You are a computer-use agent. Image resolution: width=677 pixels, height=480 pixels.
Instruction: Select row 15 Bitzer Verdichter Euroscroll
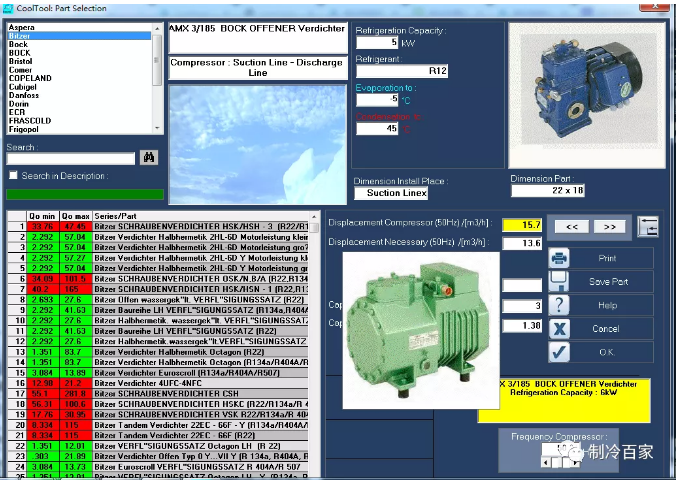[x=158, y=373]
